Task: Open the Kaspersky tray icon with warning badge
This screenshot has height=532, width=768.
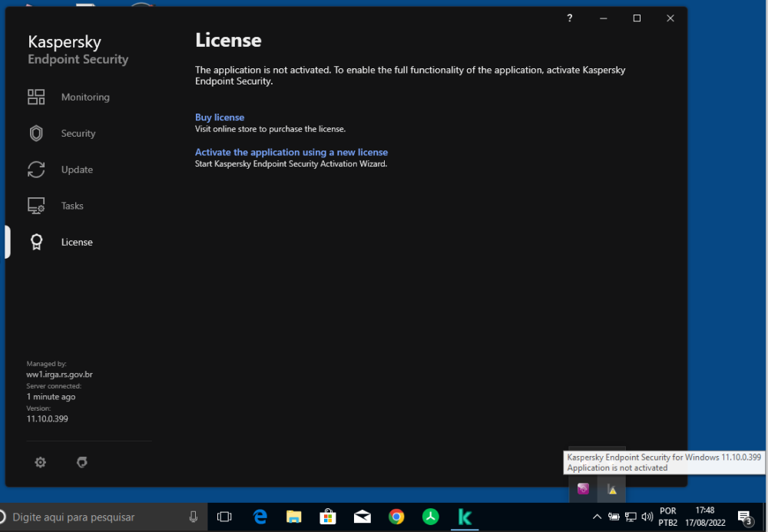Action: 611,488
